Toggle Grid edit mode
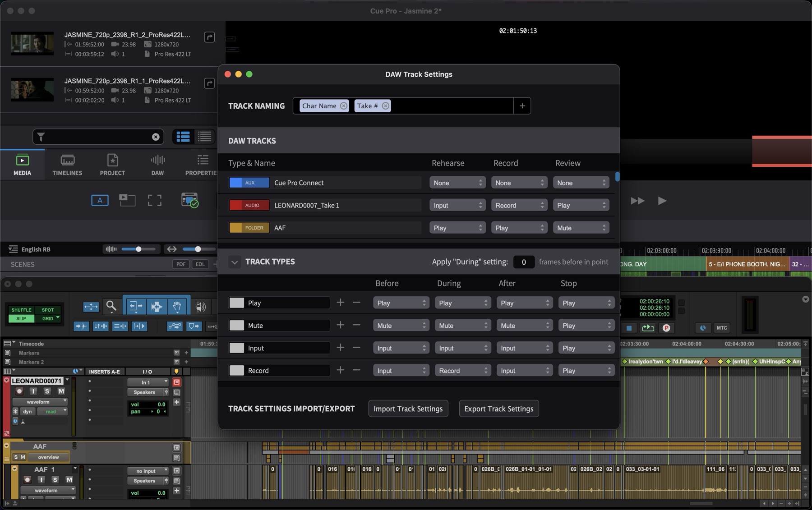Screen dimensions: 812x510 pyautogui.click(x=48, y=318)
